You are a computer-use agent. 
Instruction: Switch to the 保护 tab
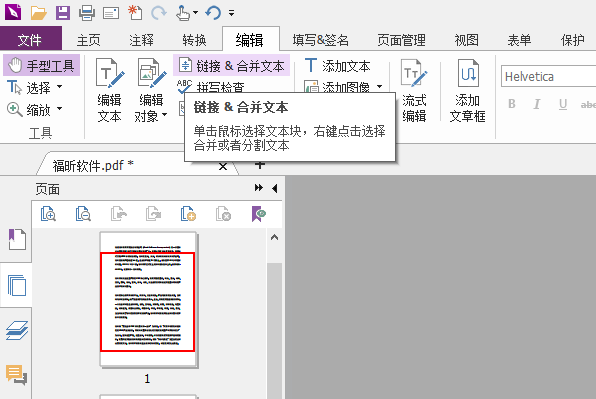pyautogui.click(x=572, y=40)
